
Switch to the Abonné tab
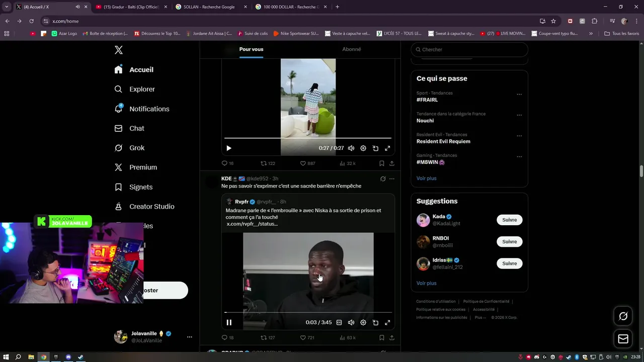351,49
